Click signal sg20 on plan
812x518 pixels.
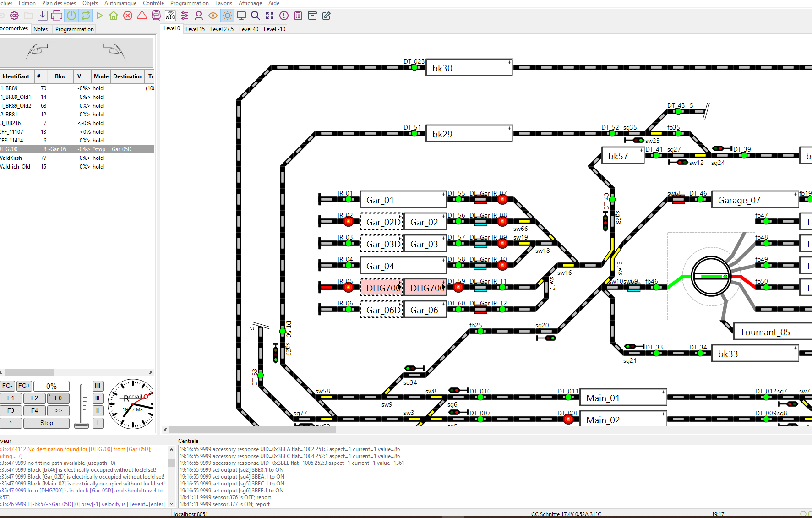546,338
